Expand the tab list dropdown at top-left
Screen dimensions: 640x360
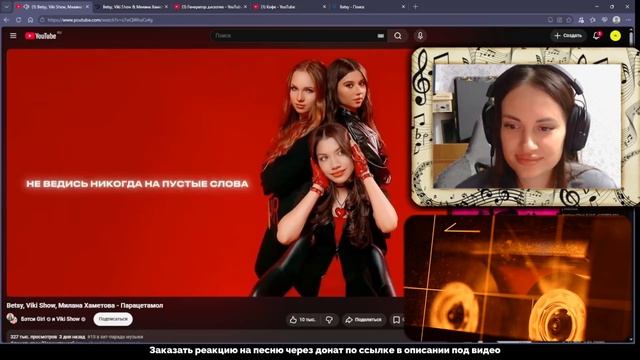click(6, 7)
